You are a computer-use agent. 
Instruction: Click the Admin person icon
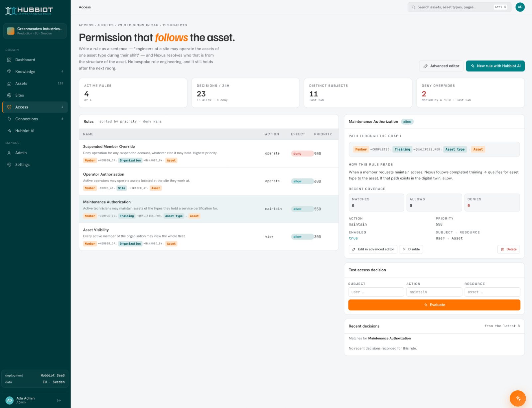pos(9,153)
